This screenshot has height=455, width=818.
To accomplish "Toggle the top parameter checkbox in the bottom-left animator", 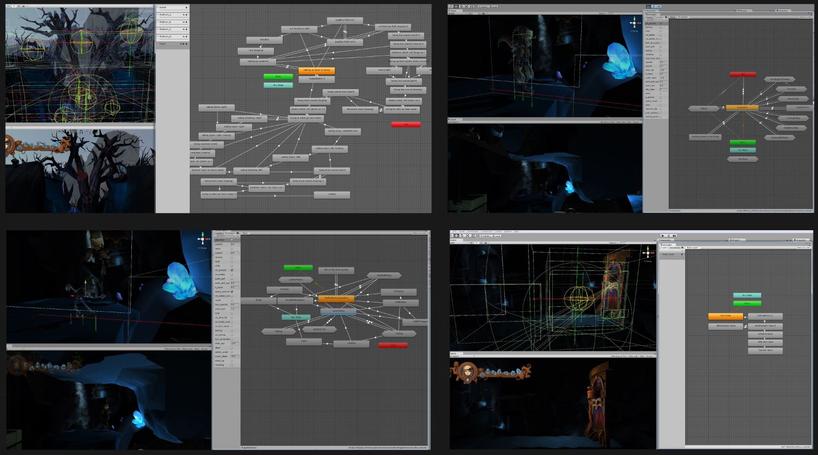I will (x=234, y=243).
